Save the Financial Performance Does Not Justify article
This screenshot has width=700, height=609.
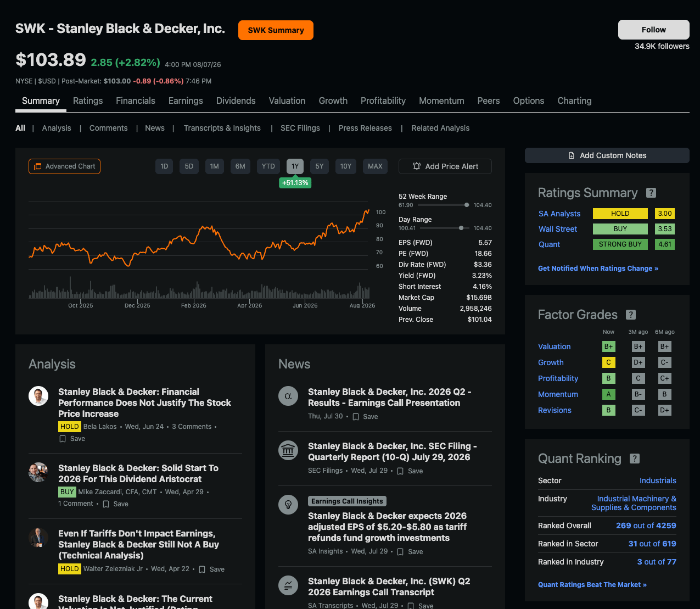pyautogui.click(x=72, y=439)
